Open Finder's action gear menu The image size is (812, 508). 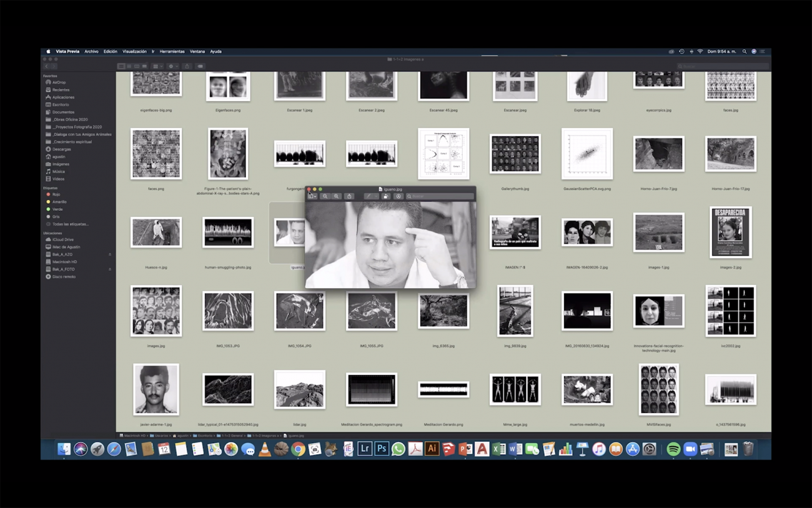pos(173,66)
